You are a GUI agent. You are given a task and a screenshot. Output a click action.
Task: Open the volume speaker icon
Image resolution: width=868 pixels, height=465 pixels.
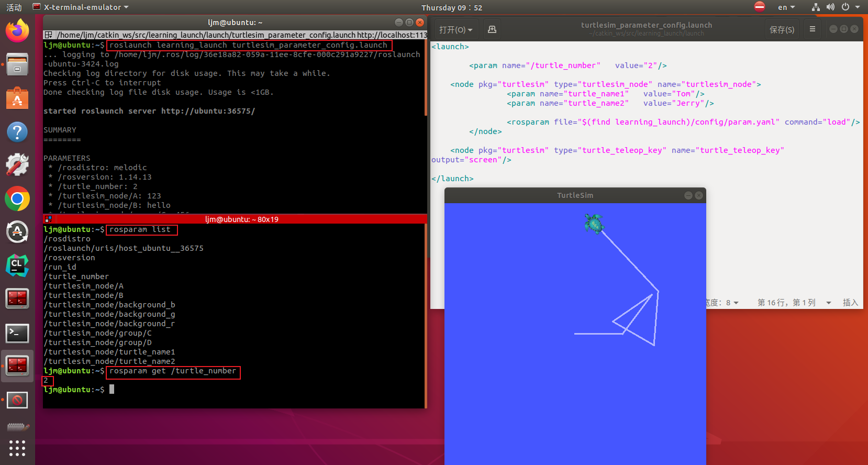pos(830,7)
